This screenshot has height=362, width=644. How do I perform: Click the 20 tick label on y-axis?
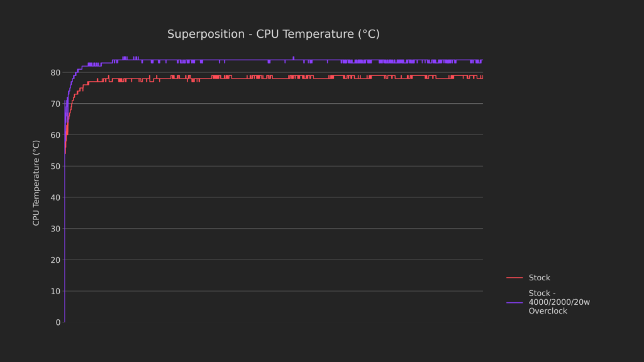(x=55, y=260)
